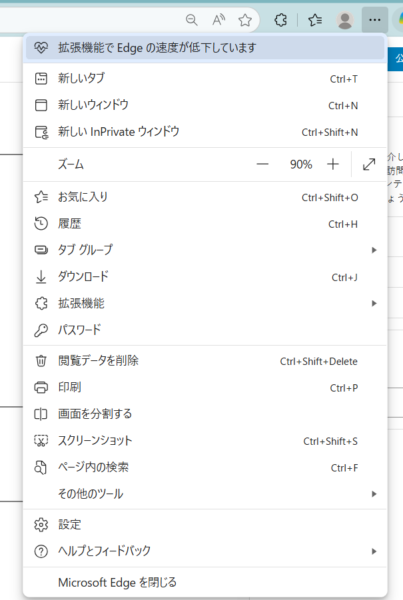Image resolution: width=403 pixels, height=600 pixels.
Task: Click the InPrivate window icon
Action: [41, 132]
